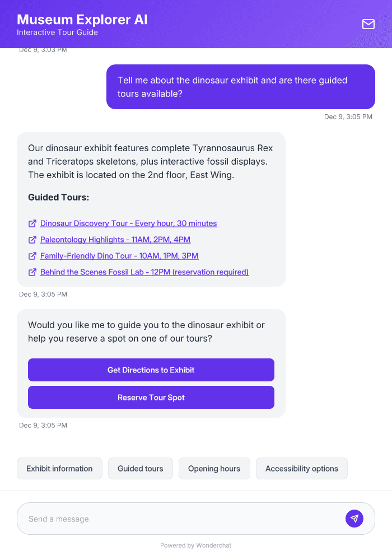Viewport: 392px width, 560px height.
Task: Click the external link icon beside Fossil Lab tour
Action: point(32,272)
